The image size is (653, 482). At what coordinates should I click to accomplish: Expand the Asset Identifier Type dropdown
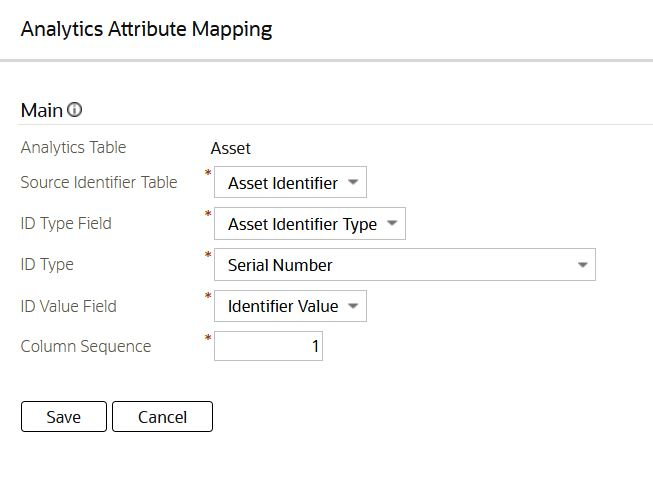click(x=309, y=224)
